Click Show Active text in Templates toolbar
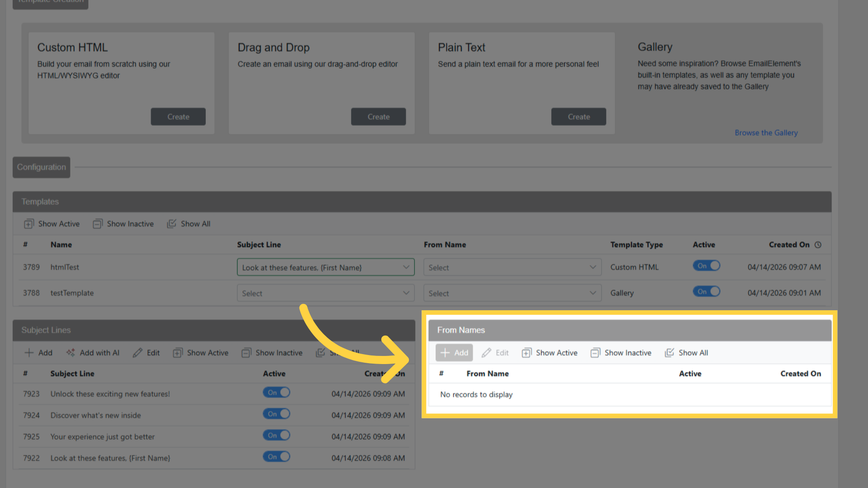868x488 pixels. [59, 224]
